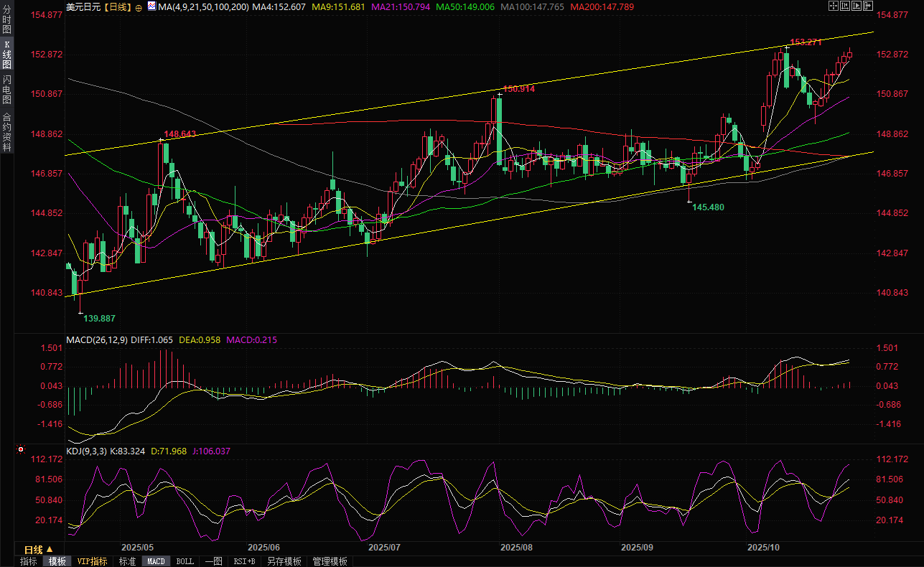The image size is (924, 567).
Task: Click the MA indicator chart icon
Action: click(151, 6)
